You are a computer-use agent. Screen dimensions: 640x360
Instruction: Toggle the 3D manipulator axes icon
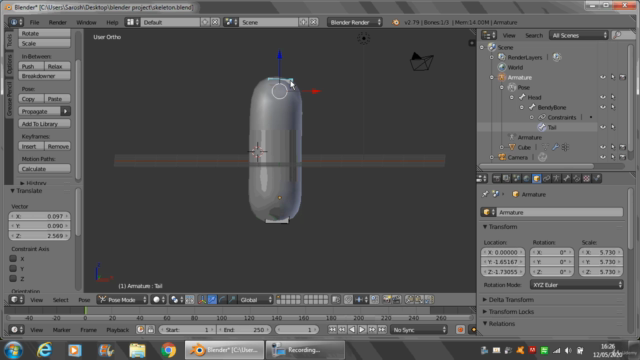pyautogui.click(x=202, y=300)
